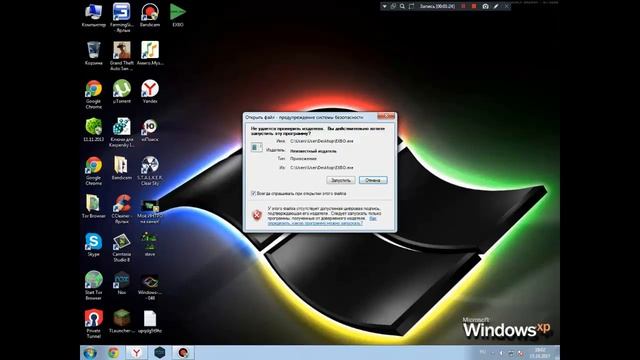The height and width of the screenshot is (360, 640).
Task: Select the Camtasia Studio 8 shortcut
Action: click(122, 247)
